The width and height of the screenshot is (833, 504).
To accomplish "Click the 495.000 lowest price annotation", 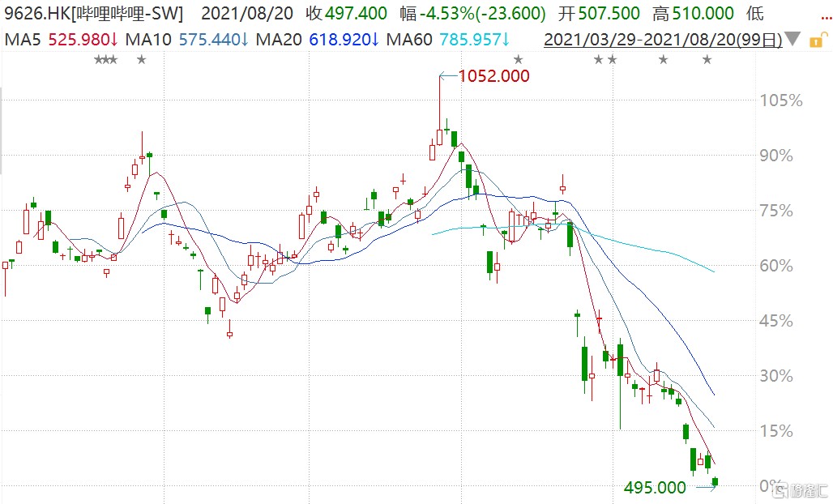I will pyautogui.click(x=655, y=487).
